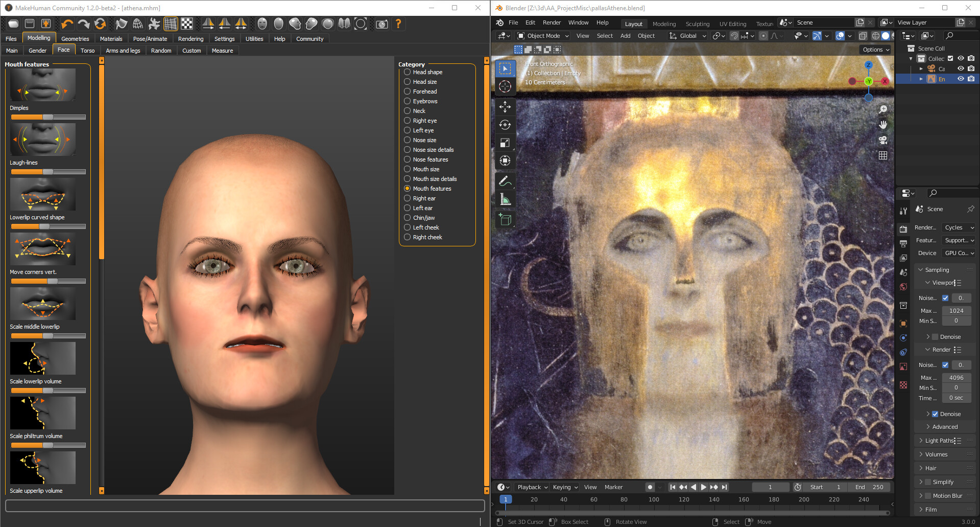Switch to MakeHuman Torso sub-tab
This screenshot has height=527, width=980.
(88, 51)
